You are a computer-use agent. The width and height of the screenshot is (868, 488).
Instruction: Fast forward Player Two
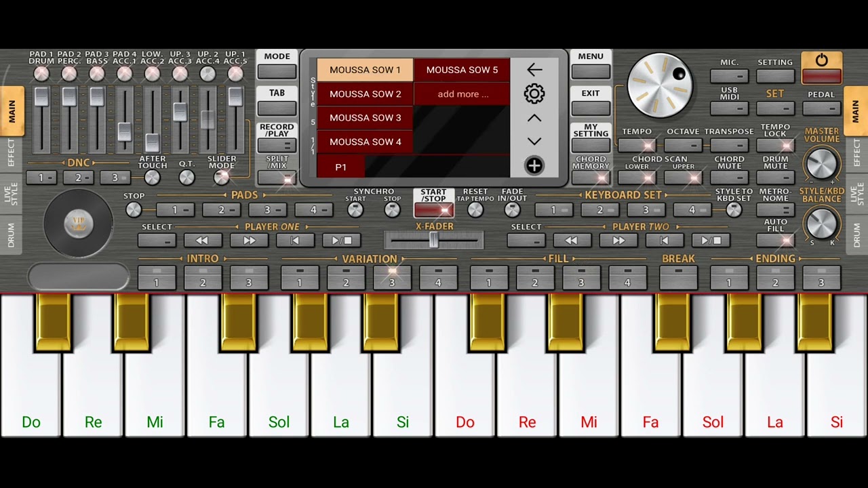tap(618, 240)
